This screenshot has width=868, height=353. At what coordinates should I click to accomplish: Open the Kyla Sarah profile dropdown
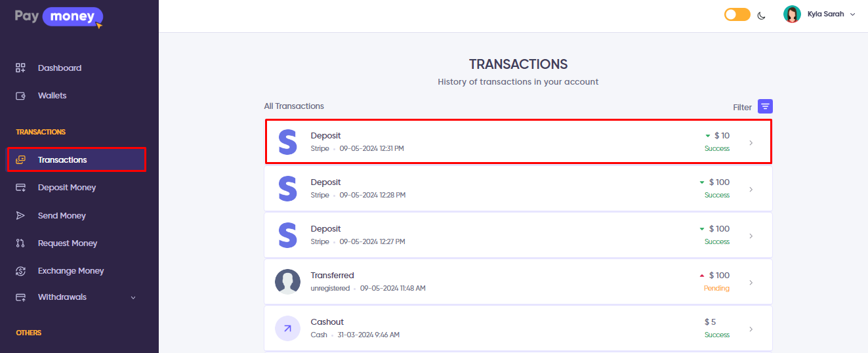tap(852, 14)
